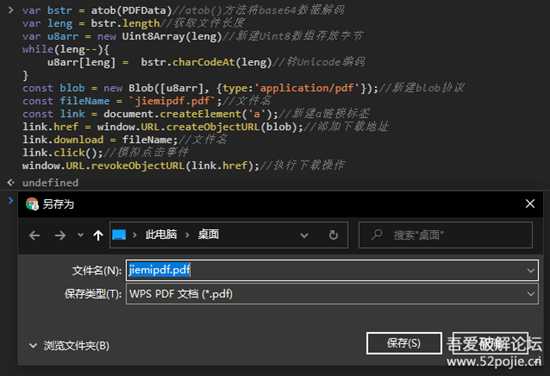Click the blue computer icon in address bar
This screenshot has width=550, height=376.
click(x=119, y=235)
